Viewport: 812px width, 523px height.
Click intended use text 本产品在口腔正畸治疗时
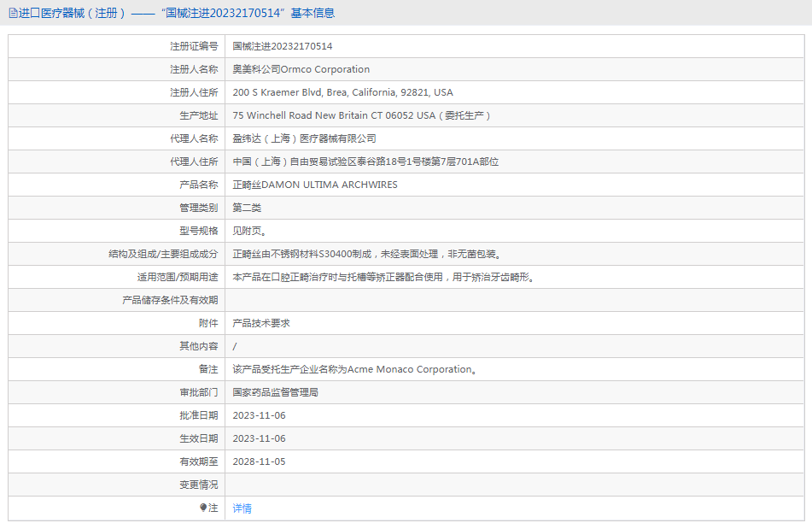[x=383, y=277]
